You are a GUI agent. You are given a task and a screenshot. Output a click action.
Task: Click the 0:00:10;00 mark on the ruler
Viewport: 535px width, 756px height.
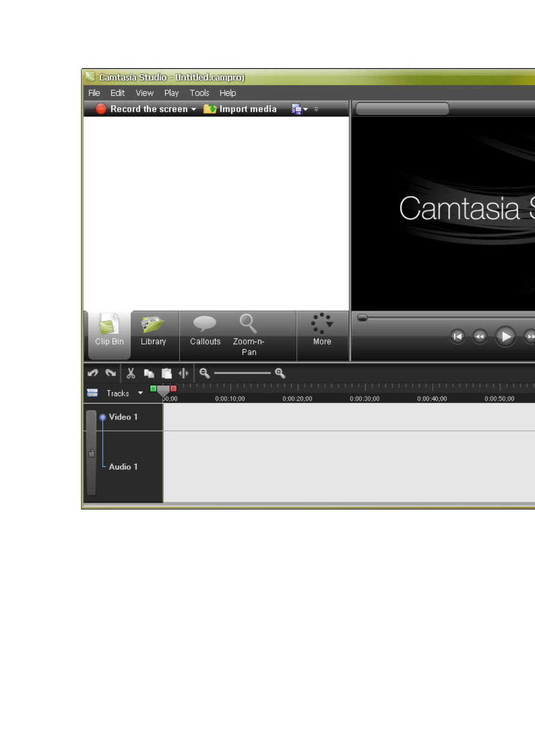point(230,399)
